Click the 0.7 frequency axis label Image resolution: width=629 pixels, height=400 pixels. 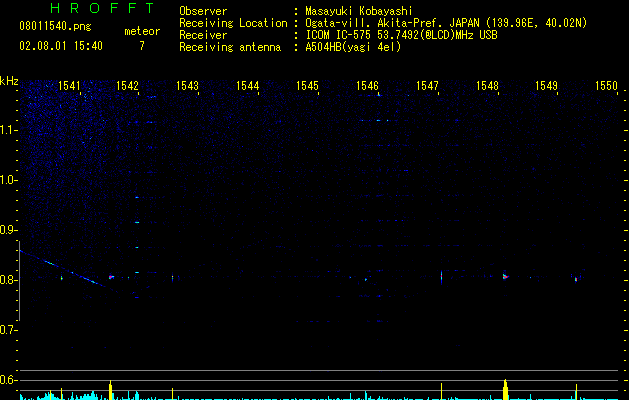(x=8, y=330)
